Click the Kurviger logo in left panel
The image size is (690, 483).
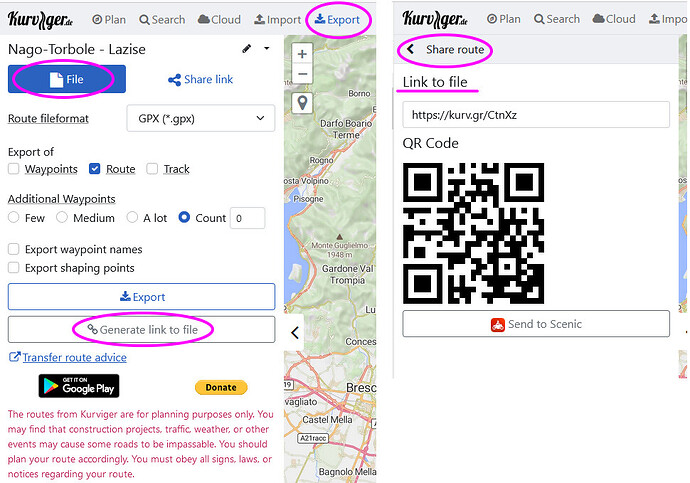point(40,19)
